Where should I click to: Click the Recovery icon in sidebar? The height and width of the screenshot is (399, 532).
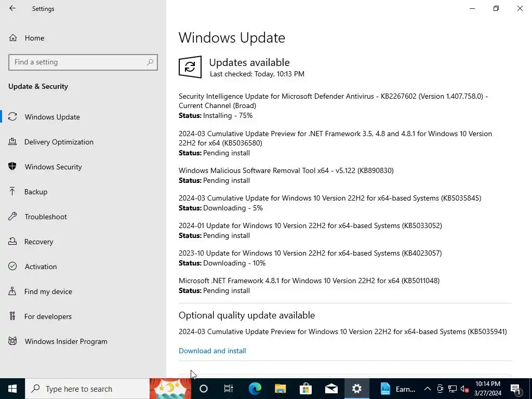click(x=12, y=241)
